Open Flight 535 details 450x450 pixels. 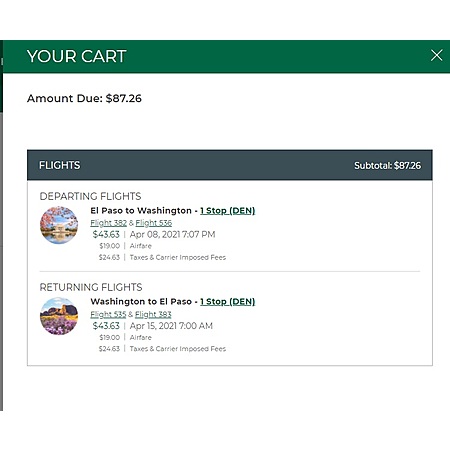108,314
